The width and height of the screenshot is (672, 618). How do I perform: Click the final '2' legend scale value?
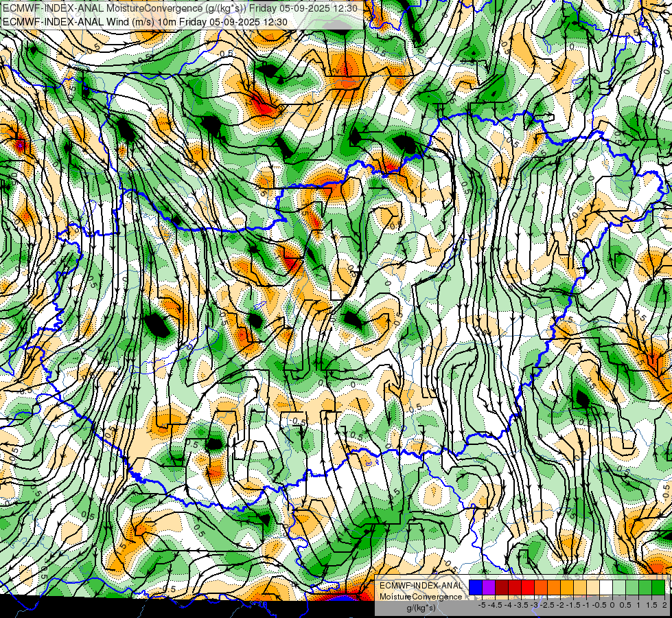pos(664,605)
